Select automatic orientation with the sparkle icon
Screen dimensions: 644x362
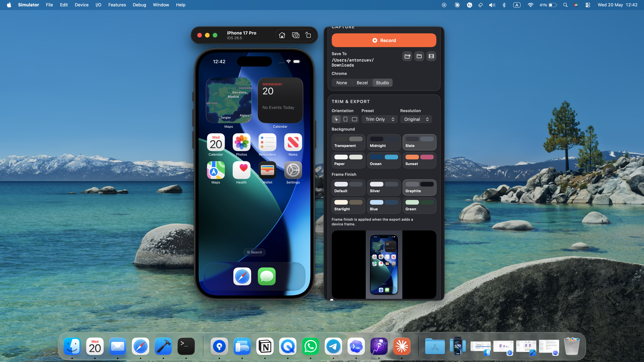tap(336, 119)
